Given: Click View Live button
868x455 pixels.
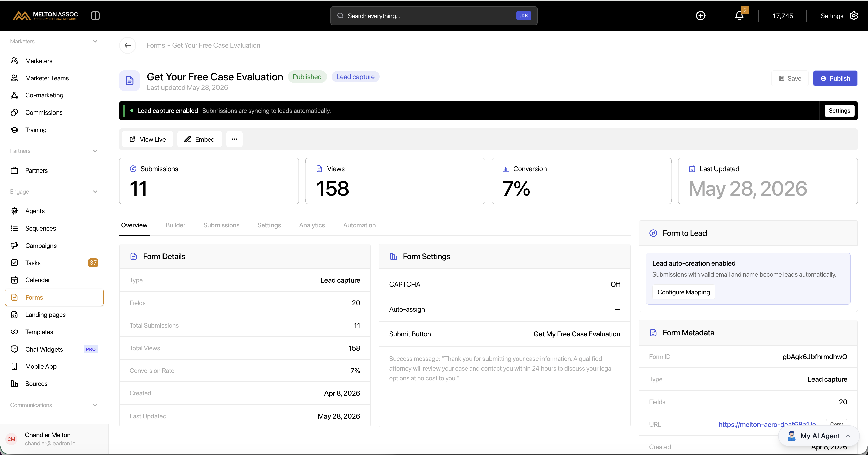Looking at the screenshot, I should (147, 139).
